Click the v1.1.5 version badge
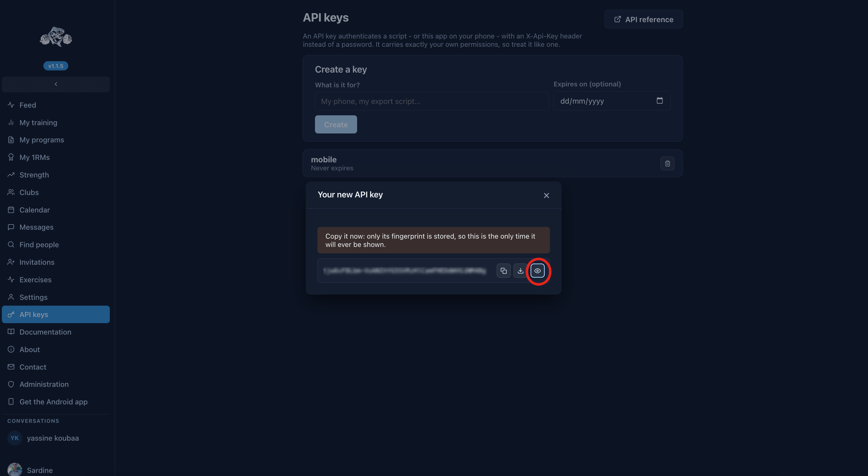The image size is (868, 476). point(56,66)
